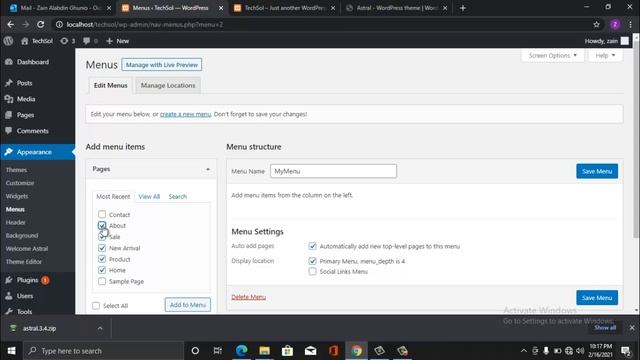This screenshot has height=360, width=640.
Task: Show hidden system tray icons
Action: 524,351
